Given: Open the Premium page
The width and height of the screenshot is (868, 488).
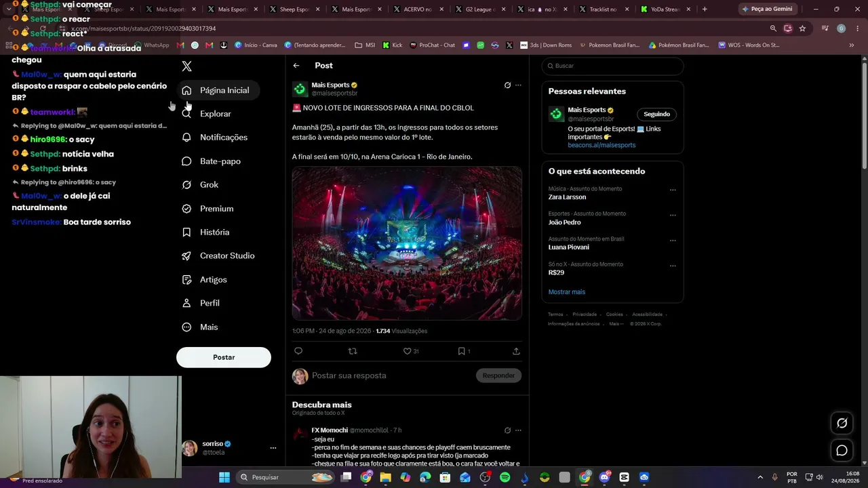Looking at the screenshot, I should point(208,209).
